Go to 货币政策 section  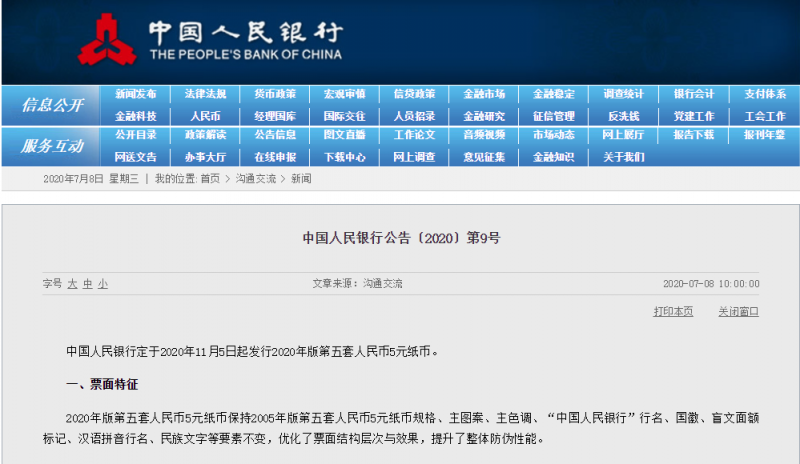(275, 94)
